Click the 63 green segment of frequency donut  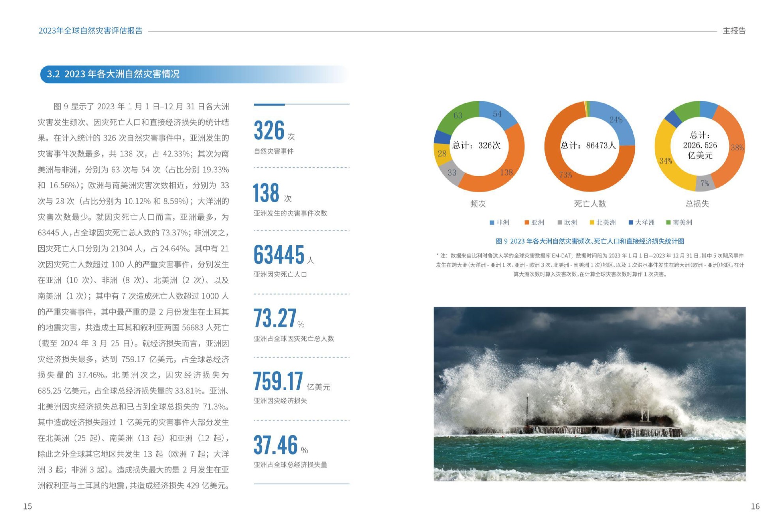coord(459,115)
